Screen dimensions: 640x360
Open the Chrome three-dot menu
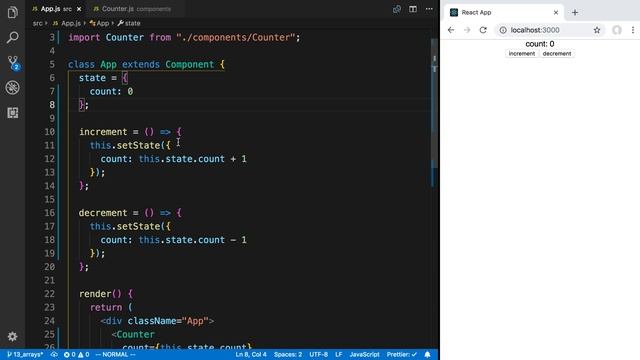[x=633, y=30]
